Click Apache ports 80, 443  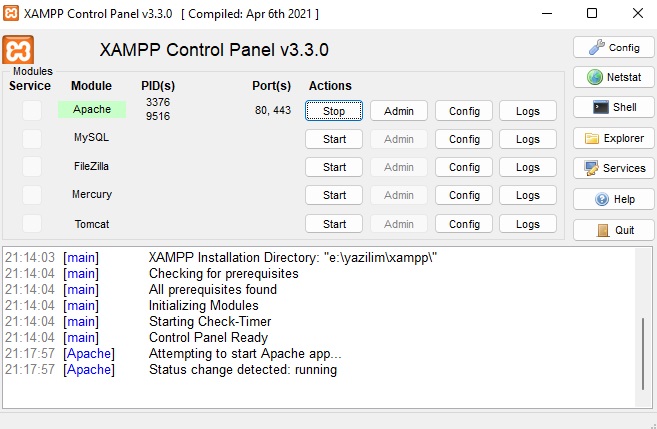(273, 110)
